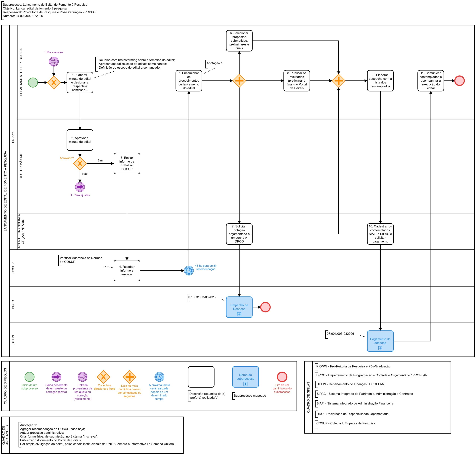Image resolution: width=476 pixels, height=455 pixels.
Task: Click legend clock icon 'A próxima tarefa'
Action: (x=159, y=377)
